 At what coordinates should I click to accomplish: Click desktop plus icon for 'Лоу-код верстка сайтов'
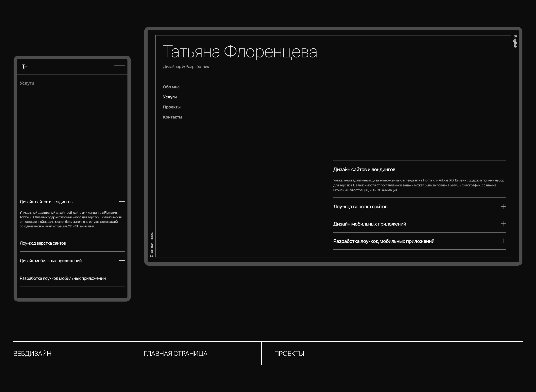point(504,206)
